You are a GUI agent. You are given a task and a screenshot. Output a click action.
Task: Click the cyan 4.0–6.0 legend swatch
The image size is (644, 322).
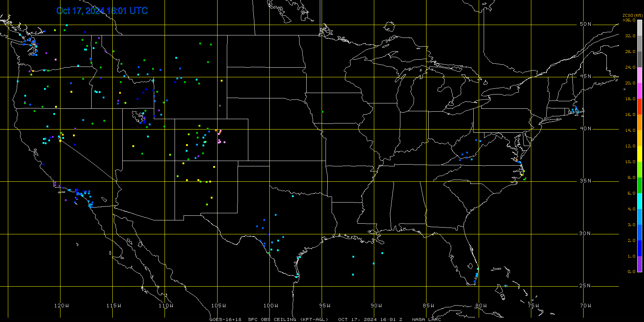640,201
